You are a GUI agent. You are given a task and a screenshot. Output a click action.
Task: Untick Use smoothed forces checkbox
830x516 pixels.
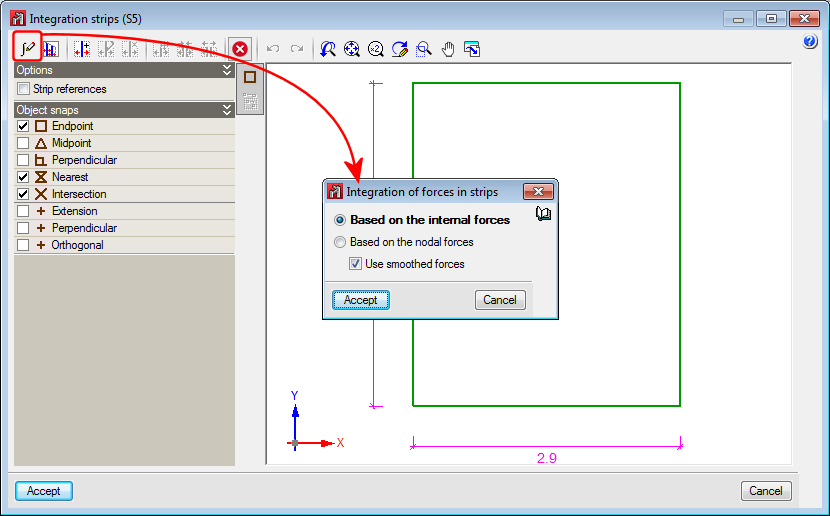pos(355,264)
